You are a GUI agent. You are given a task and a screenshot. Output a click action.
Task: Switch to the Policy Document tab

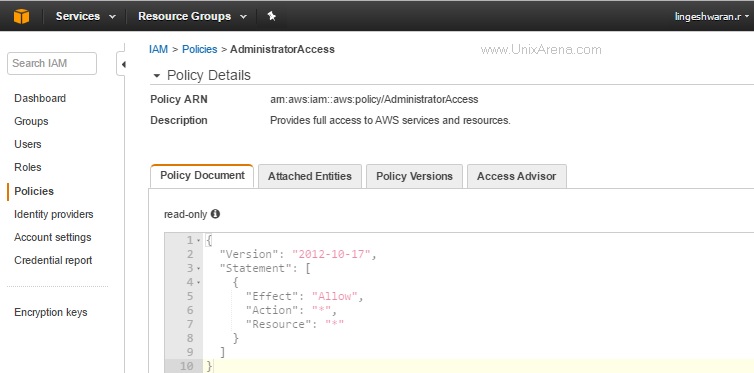point(202,175)
